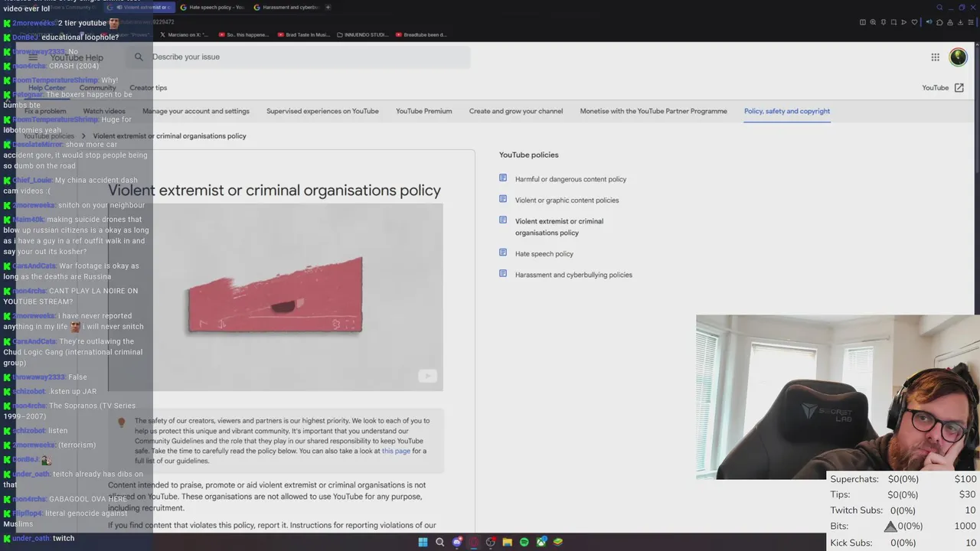Open the Community tab
The width and height of the screenshot is (980, 551).
(x=98, y=88)
